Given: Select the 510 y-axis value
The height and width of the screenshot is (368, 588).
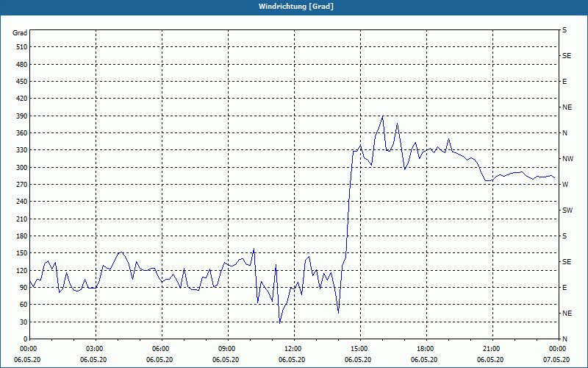Looking at the screenshot, I should pos(22,47).
